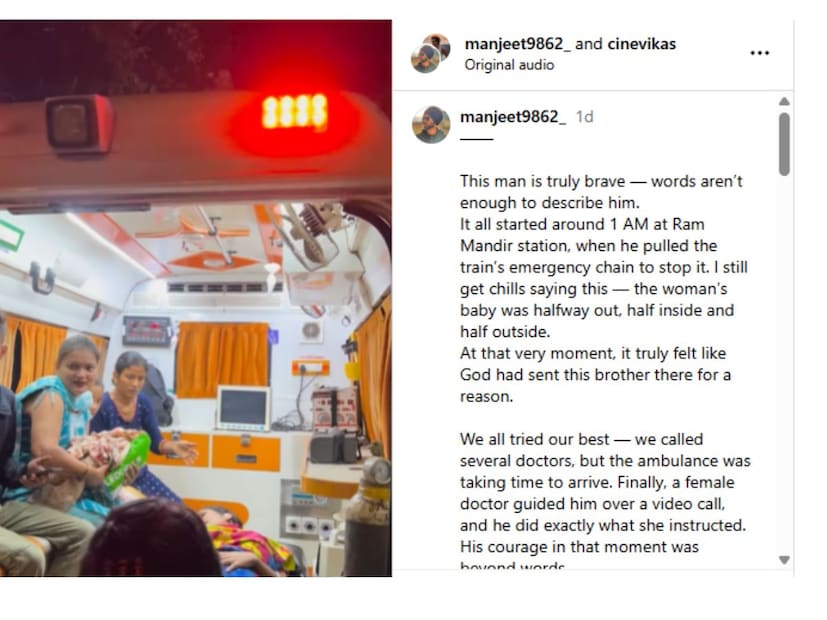The width and height of the screenshot is (827, 620).
Task: Open the three-dot more options menu
Action: [759, 53]
